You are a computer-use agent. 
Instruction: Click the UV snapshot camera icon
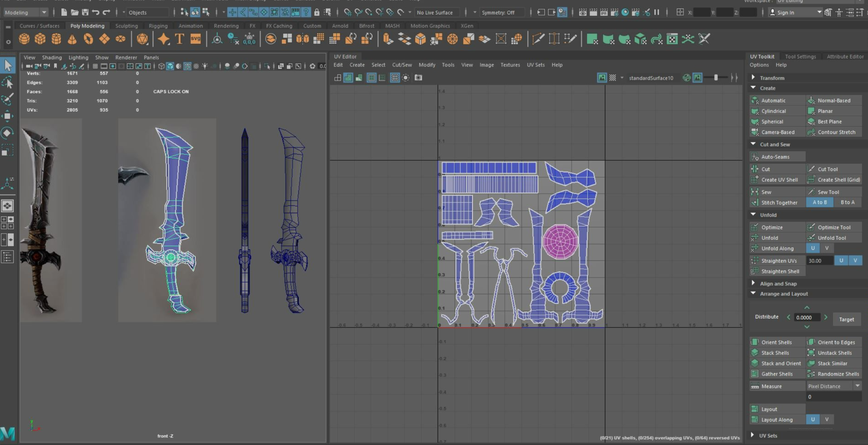tap(418, 78)
